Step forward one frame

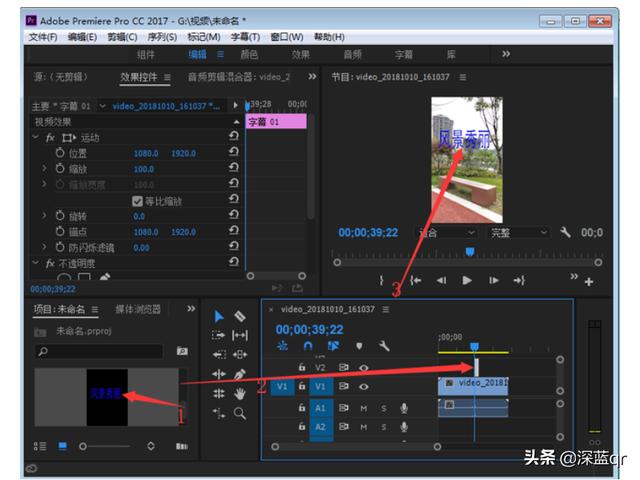(493, 280)
